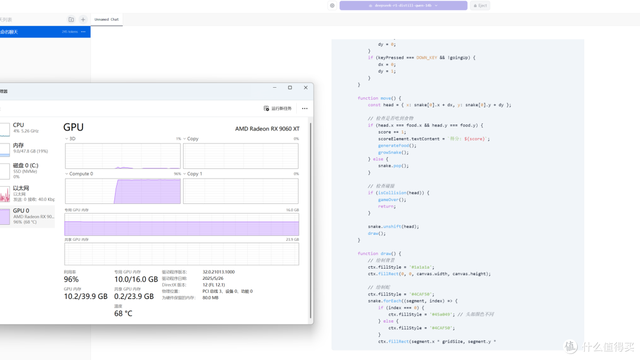Select the Memory performance entry
640x360 pixels.
click(27, 148)
